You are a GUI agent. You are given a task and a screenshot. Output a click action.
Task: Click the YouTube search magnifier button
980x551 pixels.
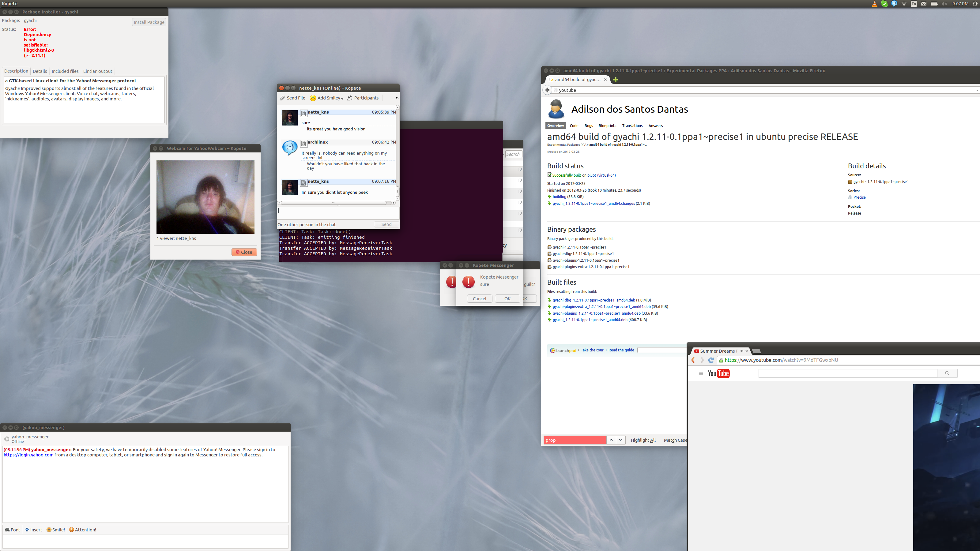tap(947, 373)
